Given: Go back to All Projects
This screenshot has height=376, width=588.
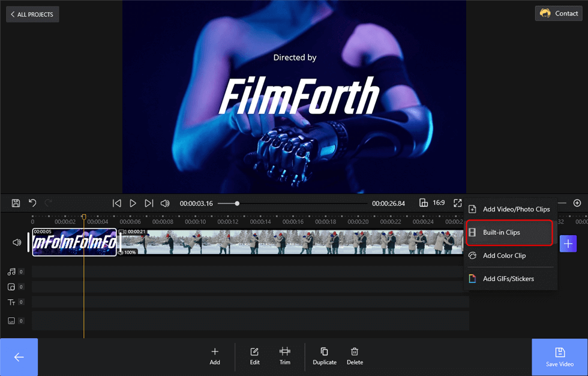Looking at the screenshot, I should click(x=32, y=14).
